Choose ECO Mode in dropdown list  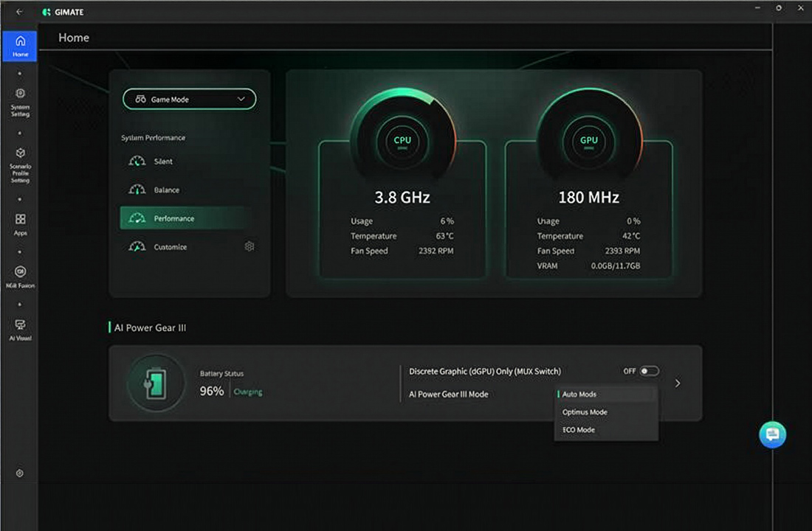coord(606,429)
